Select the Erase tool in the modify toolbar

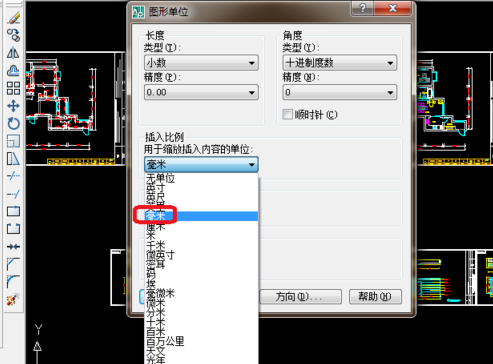click(x=13, y=18)
